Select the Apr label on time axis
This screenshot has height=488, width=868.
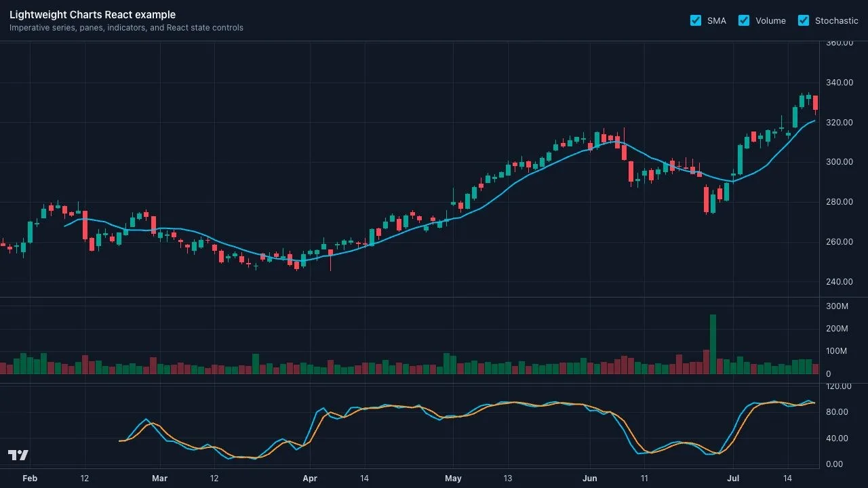[x=310, y=479]
